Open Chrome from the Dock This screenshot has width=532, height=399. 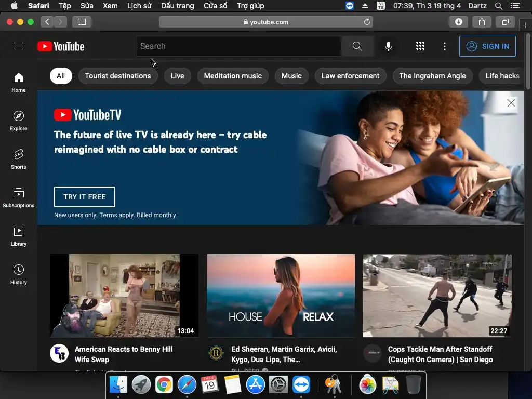[x=164, y=385]
